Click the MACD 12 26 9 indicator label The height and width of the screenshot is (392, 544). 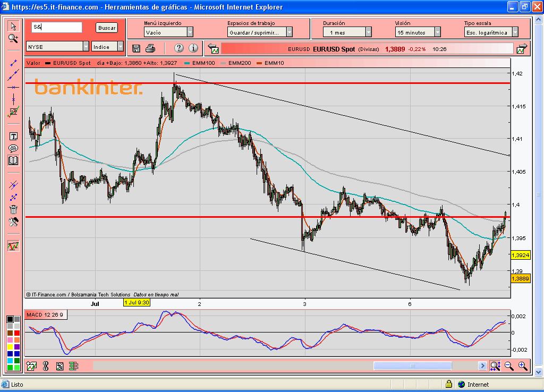pyautogui.click(x=45, y=314)
